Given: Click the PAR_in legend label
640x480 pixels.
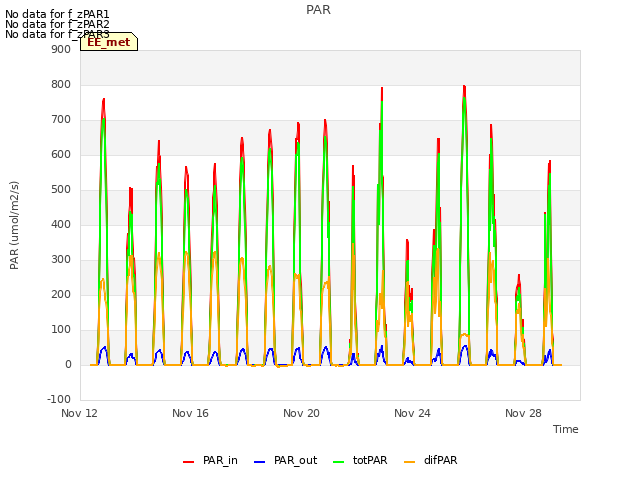Looking at the screenshot, I should tap(220, 460).
